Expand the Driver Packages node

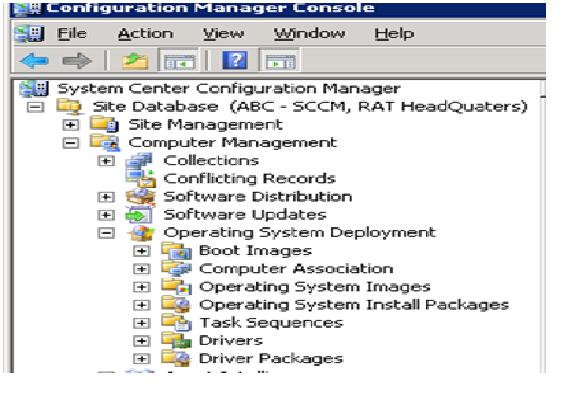coord(141,359)
